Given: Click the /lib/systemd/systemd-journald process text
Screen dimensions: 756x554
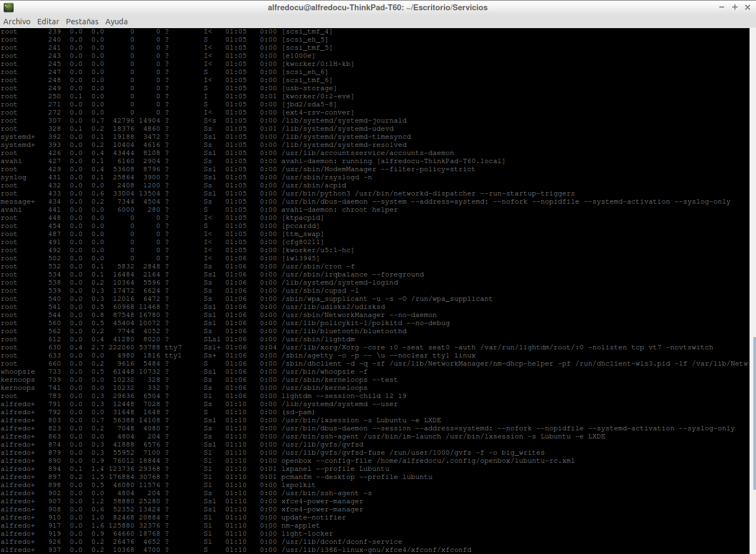Looking at the screenshot, I should [344, 121].
